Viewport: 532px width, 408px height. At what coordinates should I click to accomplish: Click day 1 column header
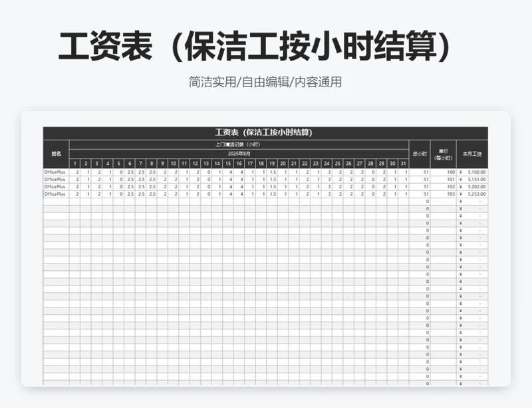pyautogui.click(x=74, y=164)
